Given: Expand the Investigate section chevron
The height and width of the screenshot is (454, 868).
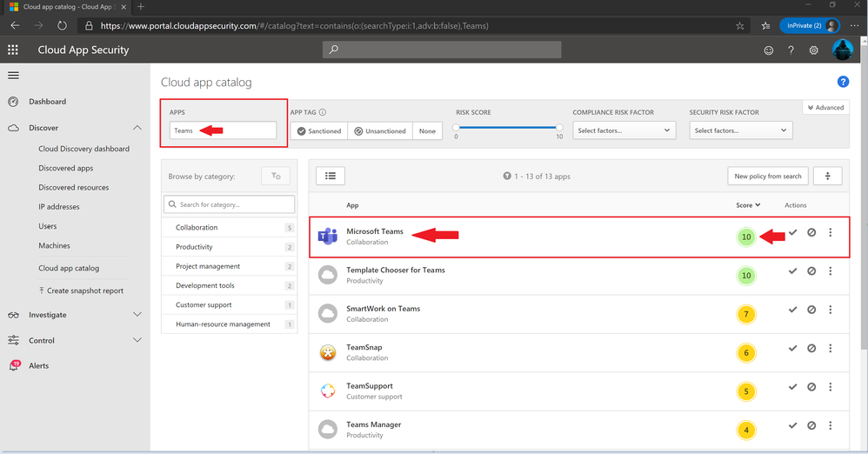Looking at the screenshot, I should click(137, 315).
